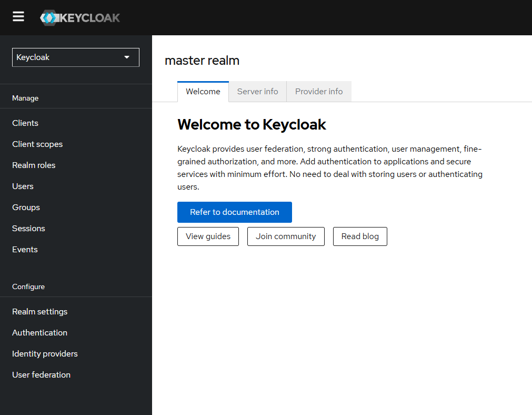Viewport: 532px width, 415px height.
Task: Expand the realm list via the chevron arrow
Action: (127, 57)
